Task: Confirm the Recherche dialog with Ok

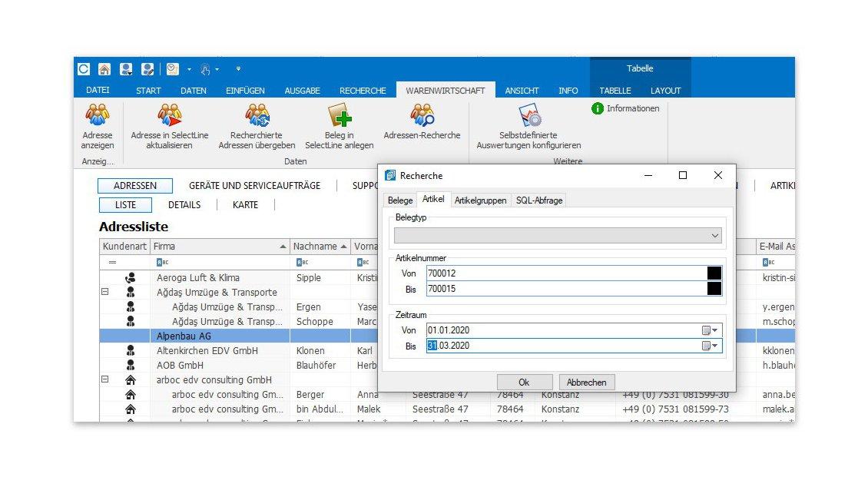Action: coord(524,383)
